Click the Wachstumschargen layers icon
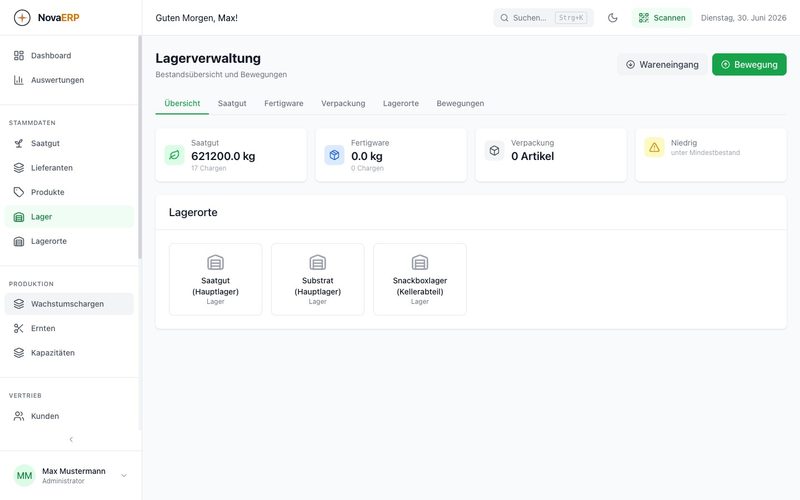800x500 pixels. pyautogui.click(x=19, y=304)
